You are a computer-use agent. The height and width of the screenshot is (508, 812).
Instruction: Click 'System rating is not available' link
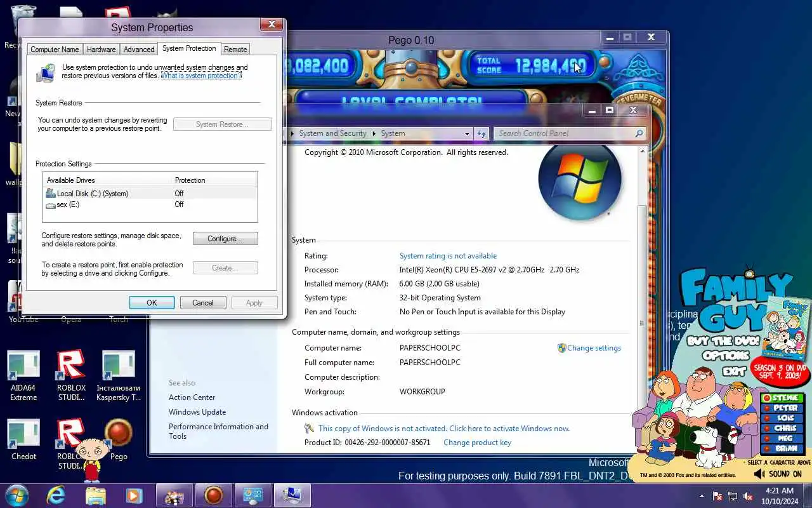448,256
